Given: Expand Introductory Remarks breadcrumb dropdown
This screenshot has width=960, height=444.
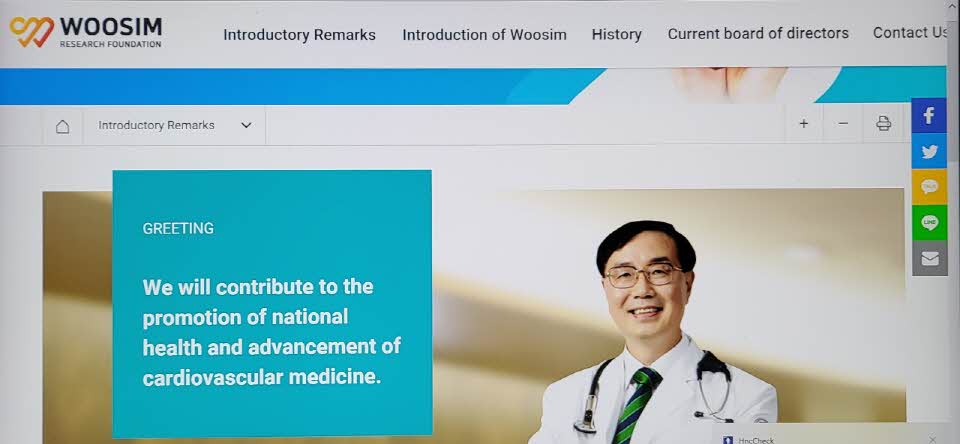Looking at the screenshot, I should (174, 126).
